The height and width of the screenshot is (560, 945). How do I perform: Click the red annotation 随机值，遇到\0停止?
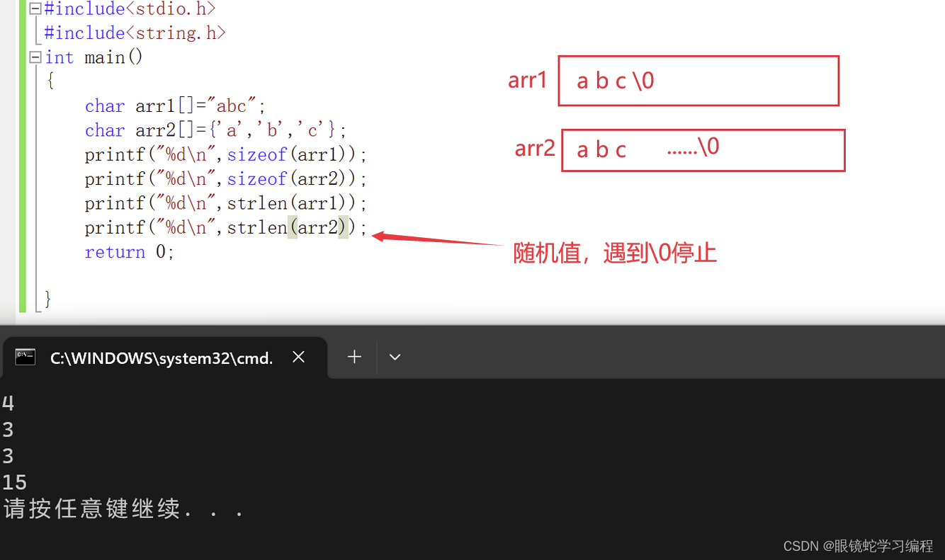[614, 253]
